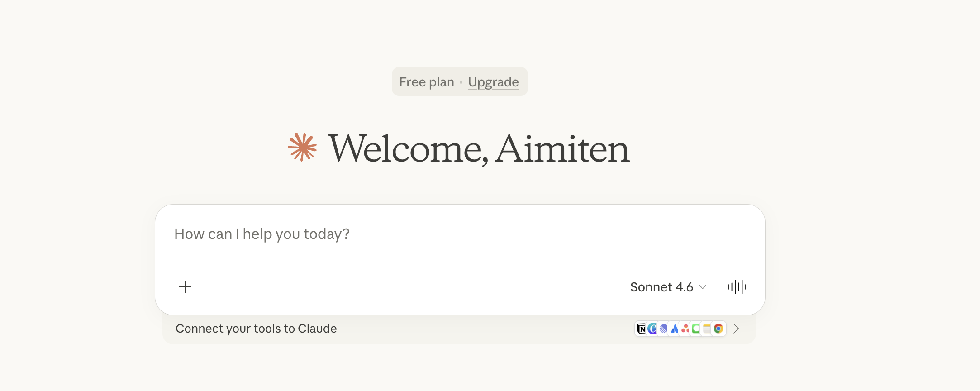Click the yellow Notes connector icon
The width and height of the screenshot is (980, 391).
click(x=707, y=329)
